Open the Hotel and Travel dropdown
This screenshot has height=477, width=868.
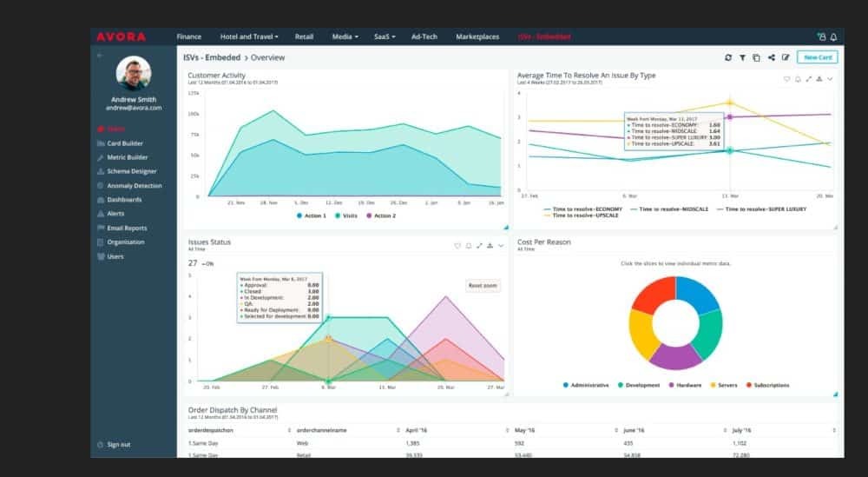[249, 37]
